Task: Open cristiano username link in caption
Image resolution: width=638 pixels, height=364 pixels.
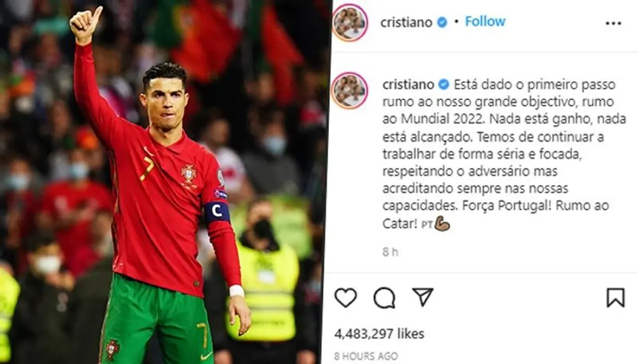Action: [409, 85]
